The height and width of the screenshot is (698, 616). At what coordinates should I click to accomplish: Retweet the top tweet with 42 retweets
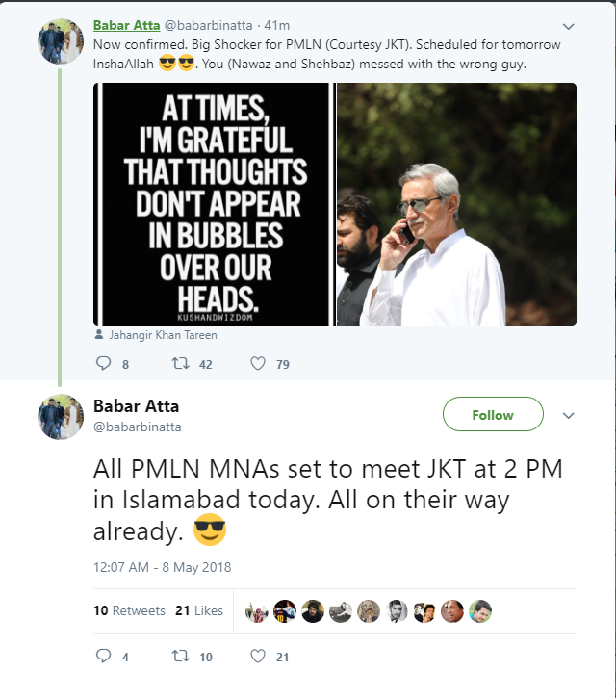(x=181, y=364)
